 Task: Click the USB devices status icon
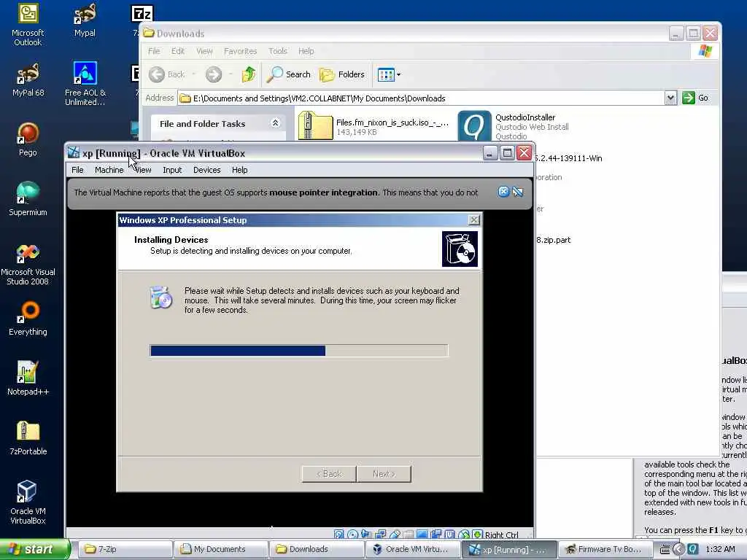pos(395,534)
